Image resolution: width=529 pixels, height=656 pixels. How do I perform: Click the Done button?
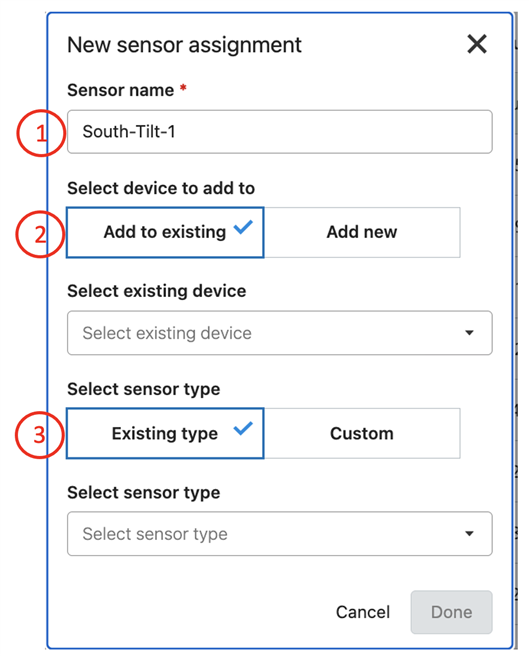click(x=452, y=612)
